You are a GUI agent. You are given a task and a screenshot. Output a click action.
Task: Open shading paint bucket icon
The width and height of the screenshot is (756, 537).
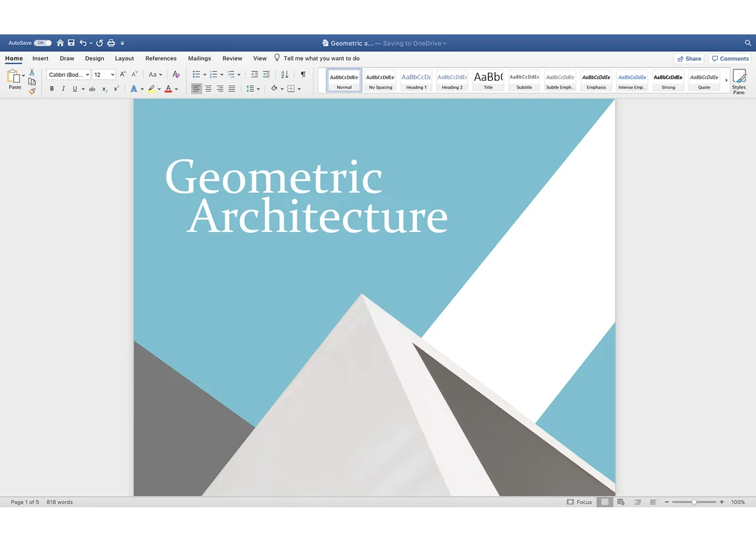click(x=274, y=89)
